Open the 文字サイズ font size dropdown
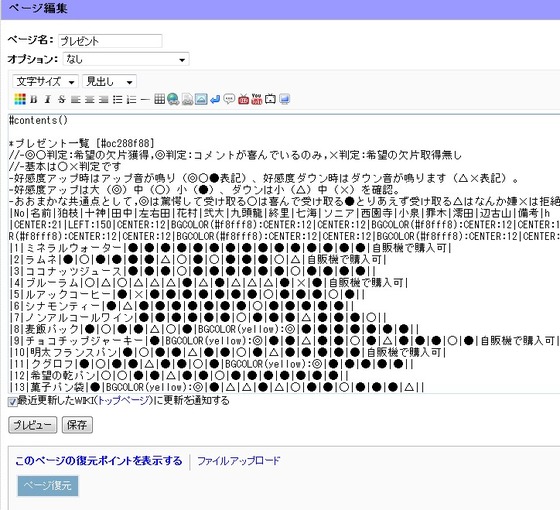Screen dimensions: 560x510 pyautogui.click(x=45, y=81)
